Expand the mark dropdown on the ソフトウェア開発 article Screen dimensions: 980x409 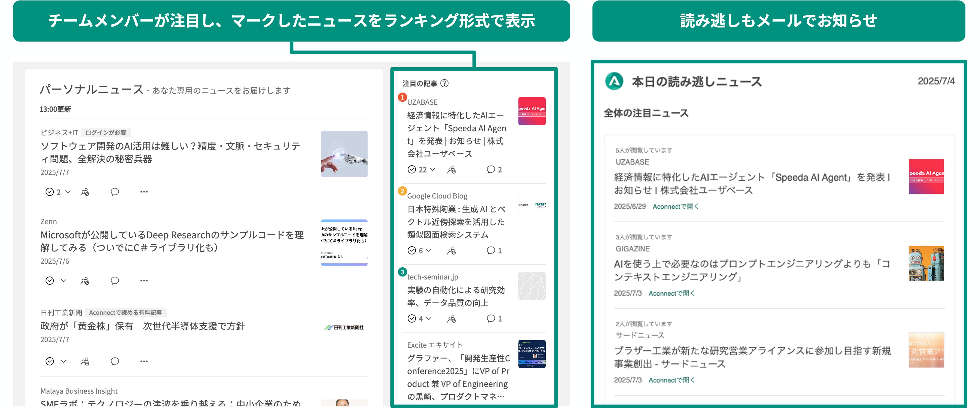coord(68,192)
